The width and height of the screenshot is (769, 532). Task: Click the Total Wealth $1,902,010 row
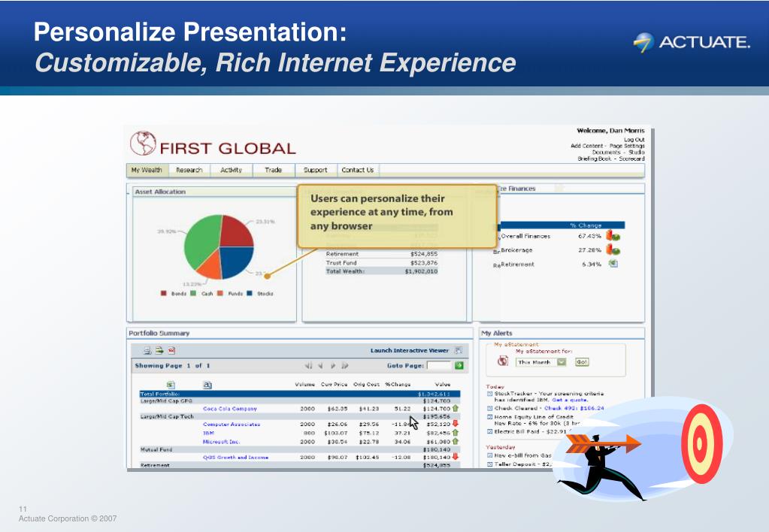click(x=382, y=271)
